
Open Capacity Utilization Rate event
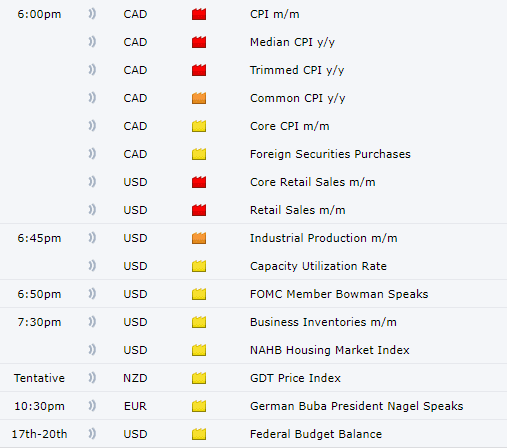point(318,266)
